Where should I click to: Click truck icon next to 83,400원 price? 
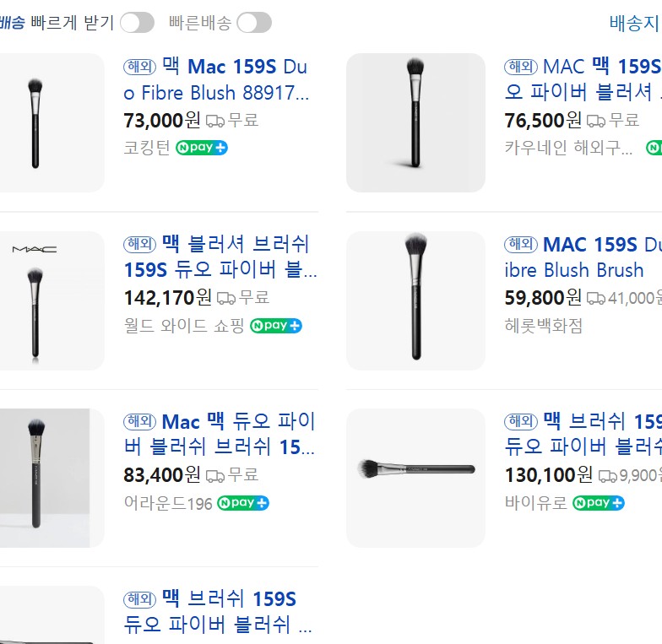point(215,475)
